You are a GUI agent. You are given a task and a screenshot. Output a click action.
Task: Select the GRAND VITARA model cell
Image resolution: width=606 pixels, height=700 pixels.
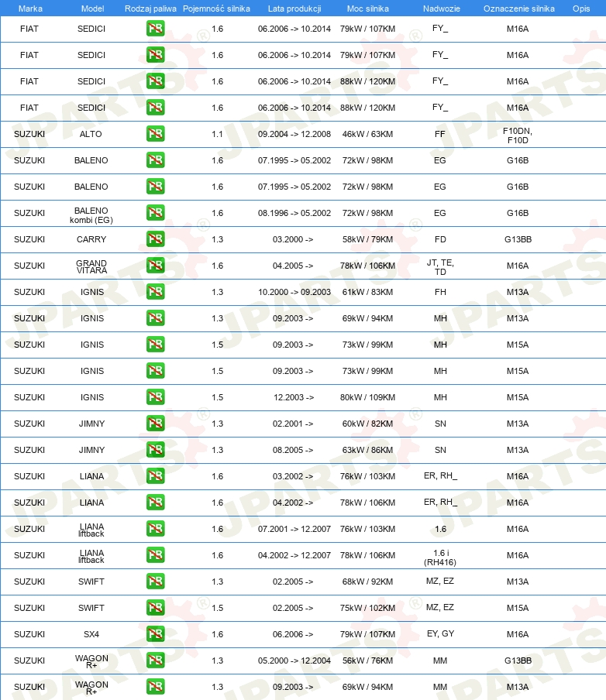point(91,266)
